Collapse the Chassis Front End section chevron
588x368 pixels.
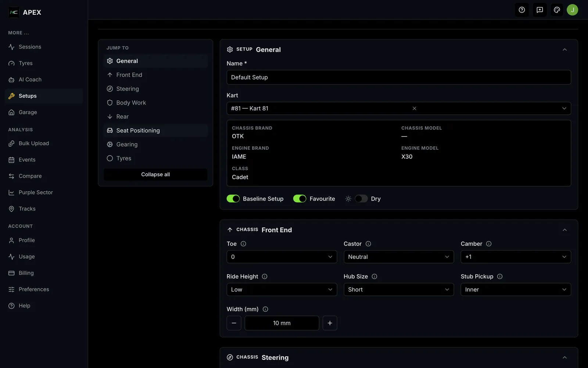click(x=565, y=230)
